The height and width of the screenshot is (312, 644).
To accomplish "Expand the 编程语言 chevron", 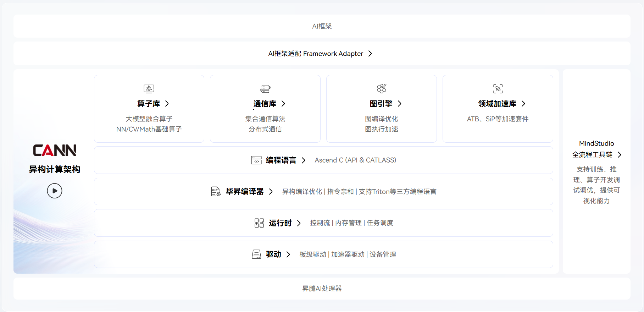I will coord(304,160).
